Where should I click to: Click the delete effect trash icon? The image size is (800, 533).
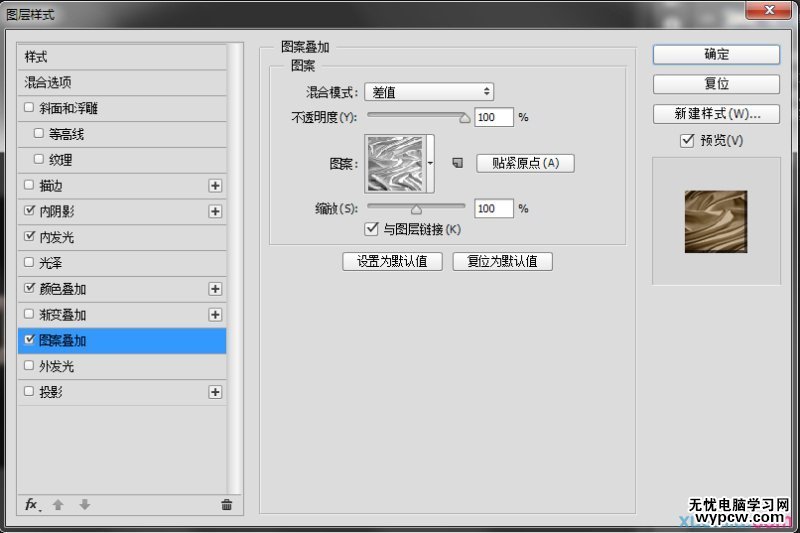tap(227, 505)
